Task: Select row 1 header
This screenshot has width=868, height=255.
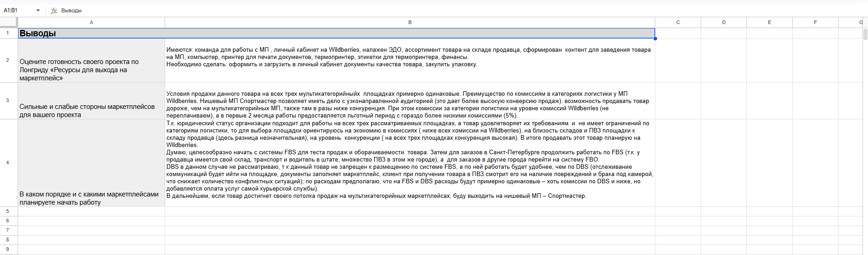Action: pyautogui.click(x=9, y=33)
